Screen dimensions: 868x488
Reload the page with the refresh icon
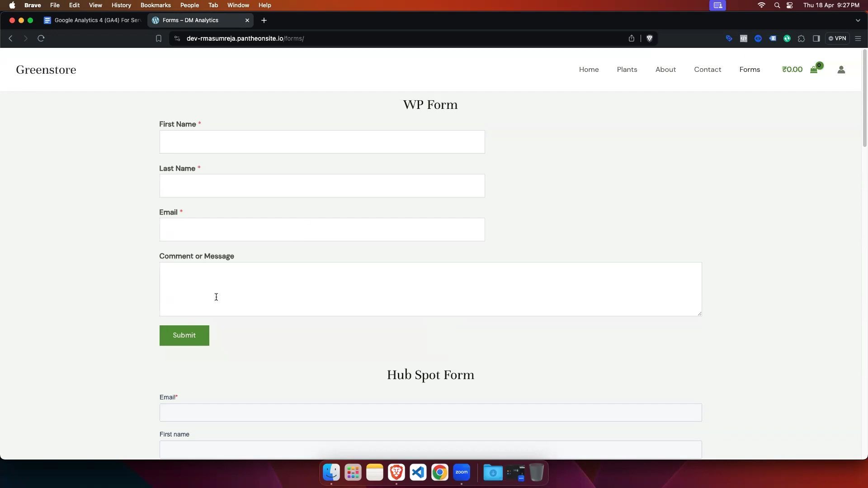pyautogui.click(x=41, y=38)
